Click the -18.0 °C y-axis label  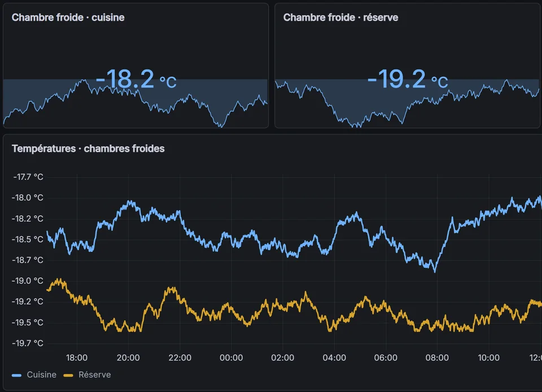click(x=28, y=198)
